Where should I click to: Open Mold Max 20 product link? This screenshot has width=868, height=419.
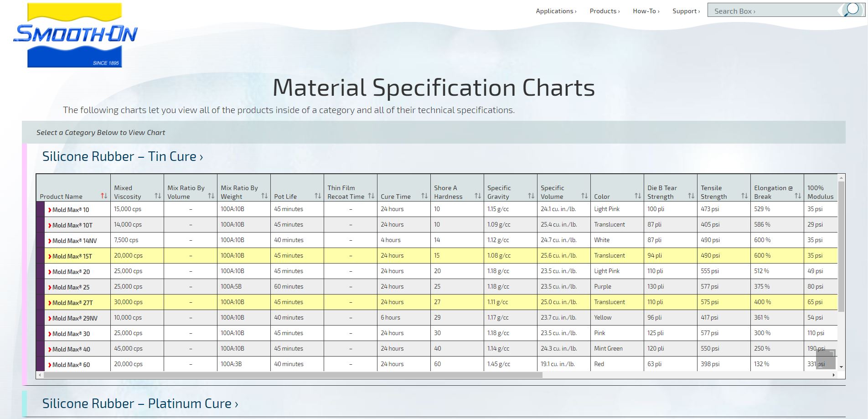tap(69, 272)
